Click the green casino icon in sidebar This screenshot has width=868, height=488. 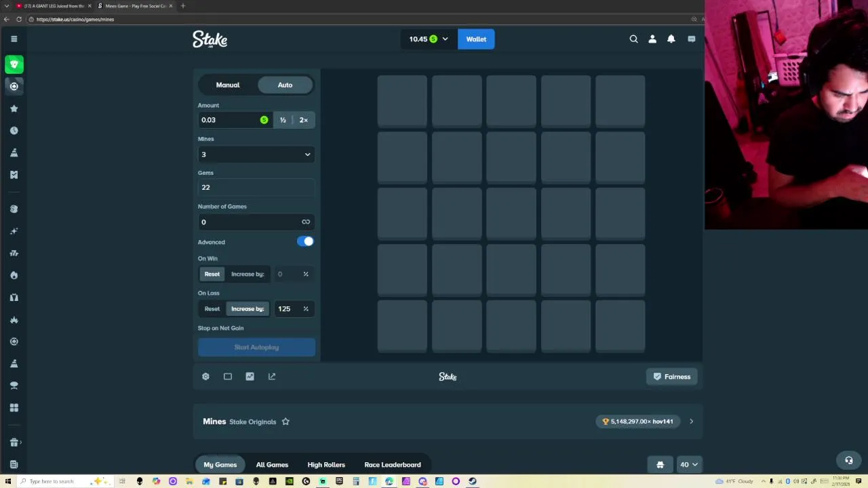[x=14, y=64]
